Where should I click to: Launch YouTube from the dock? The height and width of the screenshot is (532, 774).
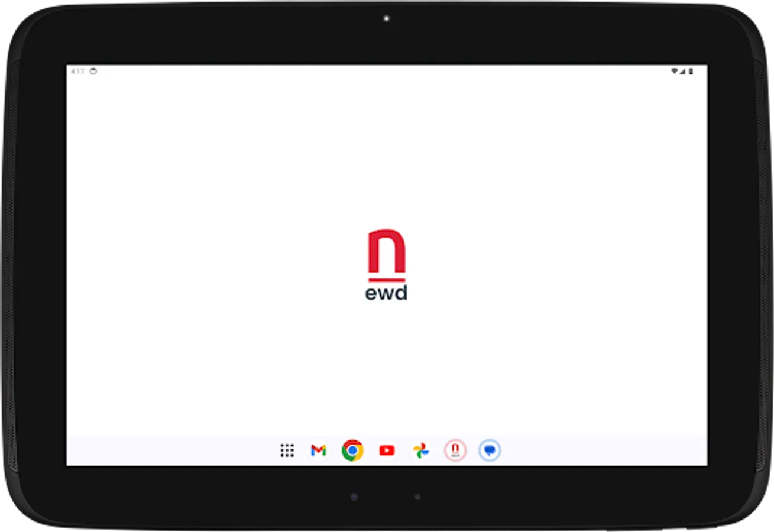pyautogui.click(x=386, y=450)
